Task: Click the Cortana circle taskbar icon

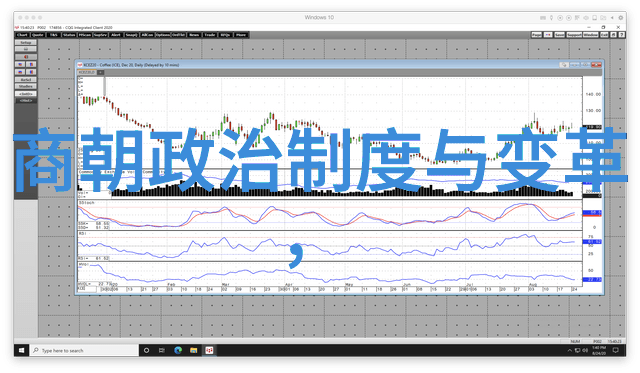Action: (x=147, y=351)
